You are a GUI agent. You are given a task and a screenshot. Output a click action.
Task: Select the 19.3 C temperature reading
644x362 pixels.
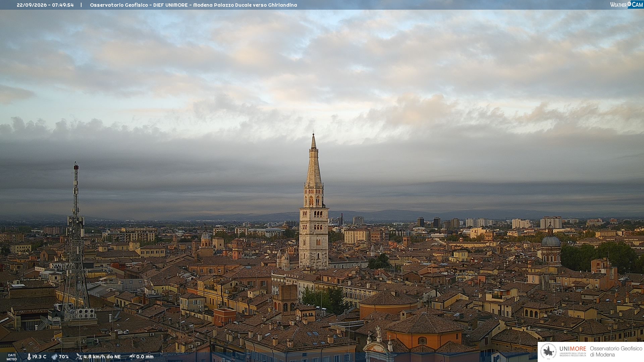pyautogui.click(x=39, y=357)
